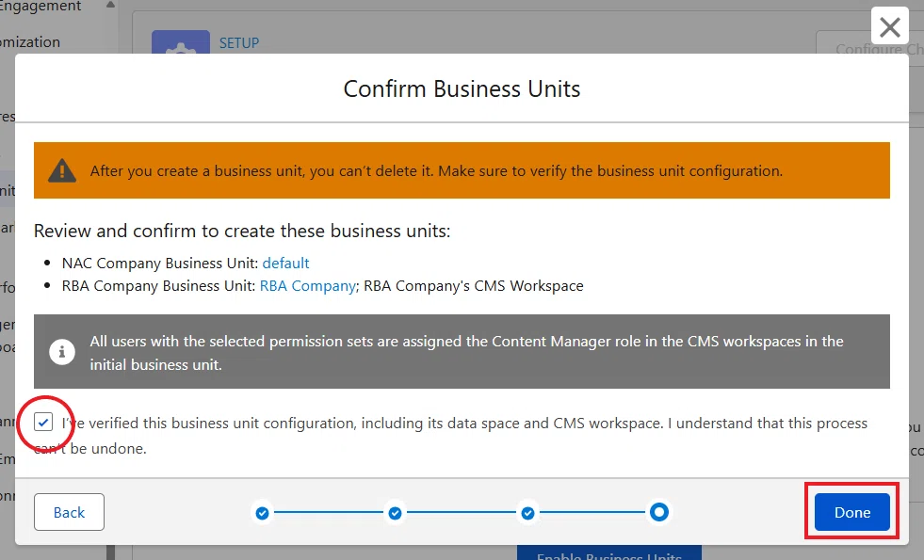The width and height of the screenshot is (924, 560).
Task: Uncheck the verified configuration checkbox
Action: click(x=43, y=423)
